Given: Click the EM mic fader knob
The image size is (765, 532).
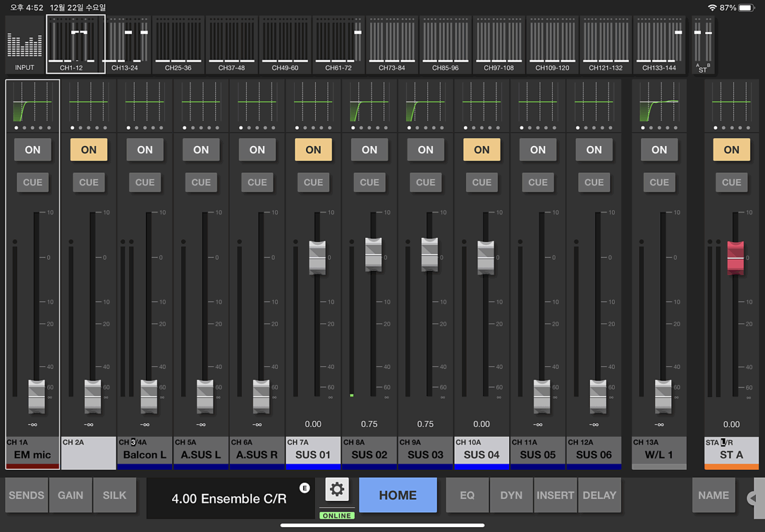Looking at the screenshot, I should [36, 396].
